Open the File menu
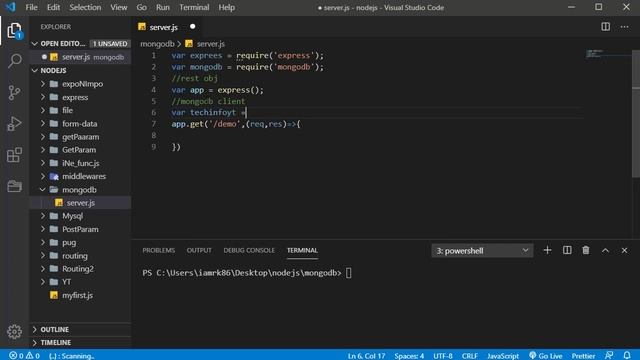This screenshot has width=640, height=360. pos(31,7)
